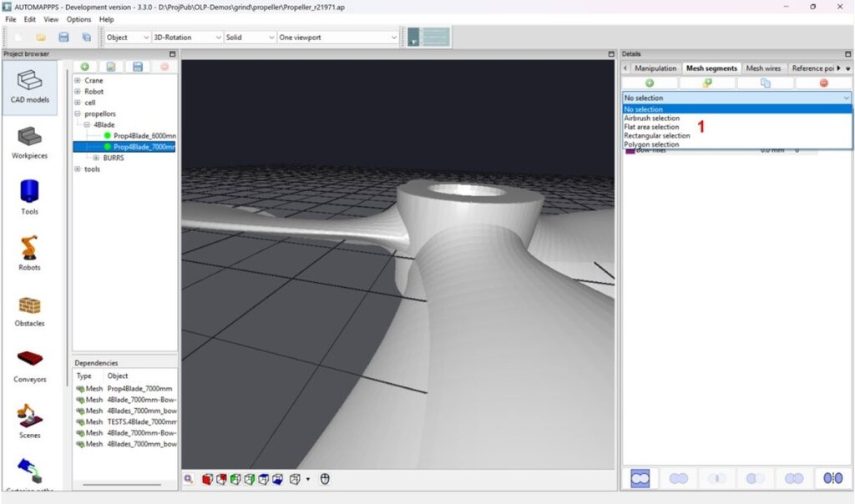Click the green add button above the model tree
Screen dimensions: 855x504
coord(84,67)
